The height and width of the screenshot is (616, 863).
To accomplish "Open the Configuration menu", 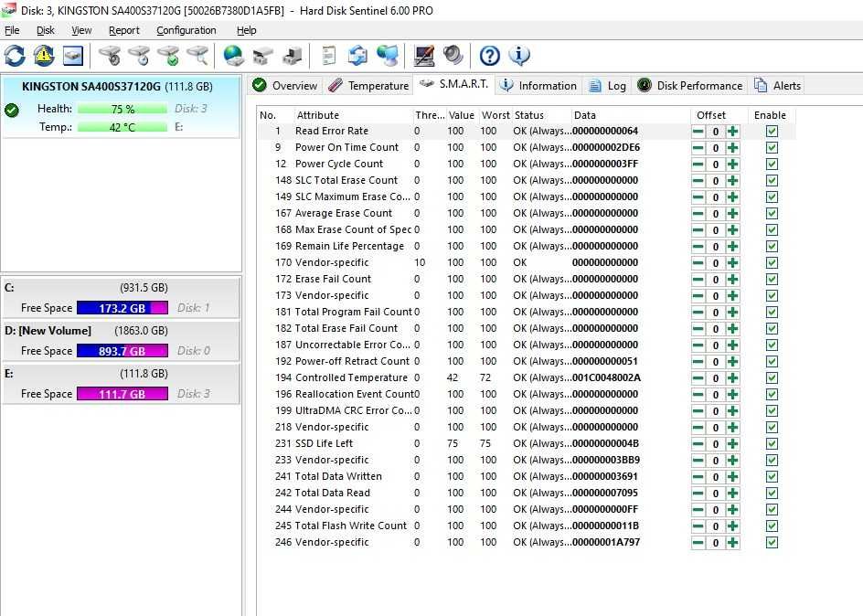I will click(x=186, y=30).
